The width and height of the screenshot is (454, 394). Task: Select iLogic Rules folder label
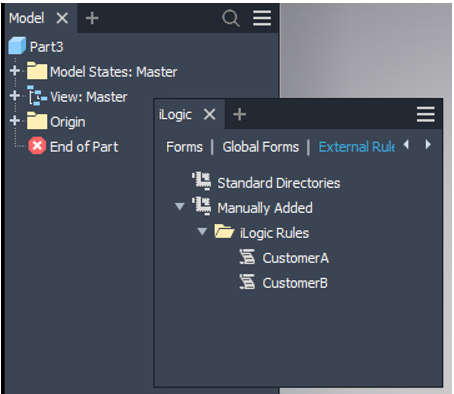(274, 233)
